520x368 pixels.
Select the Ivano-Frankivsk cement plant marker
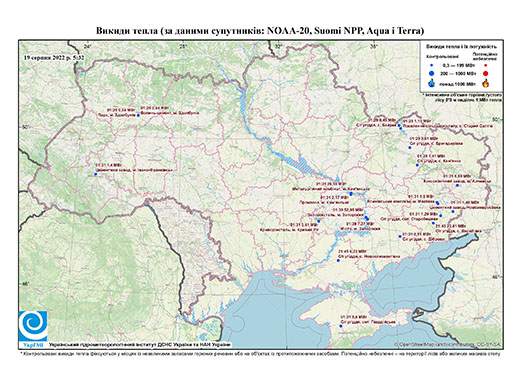coord(96,174)
